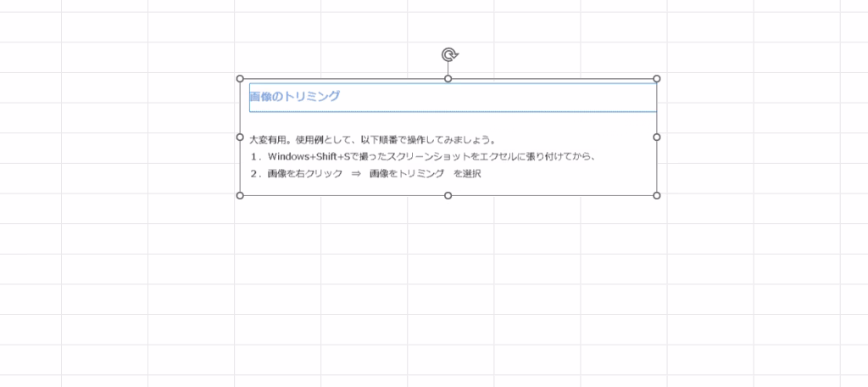Screen dimensions: 868x387
Task: Click the bottom-left corner resize handle
Action: (x=240, y=195)
